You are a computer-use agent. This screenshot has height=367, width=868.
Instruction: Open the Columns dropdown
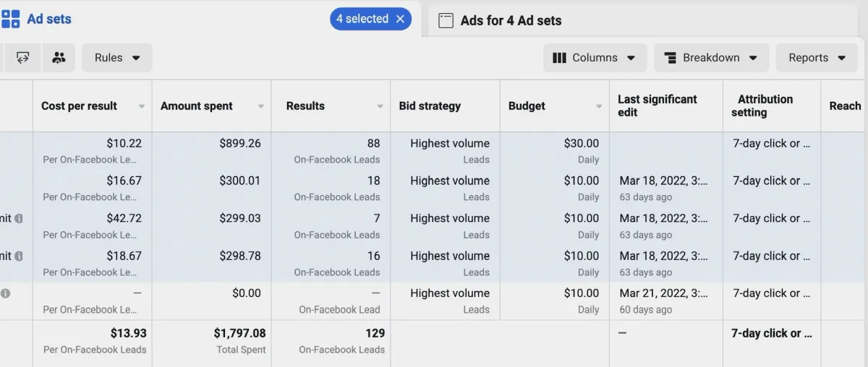[594, 58]
